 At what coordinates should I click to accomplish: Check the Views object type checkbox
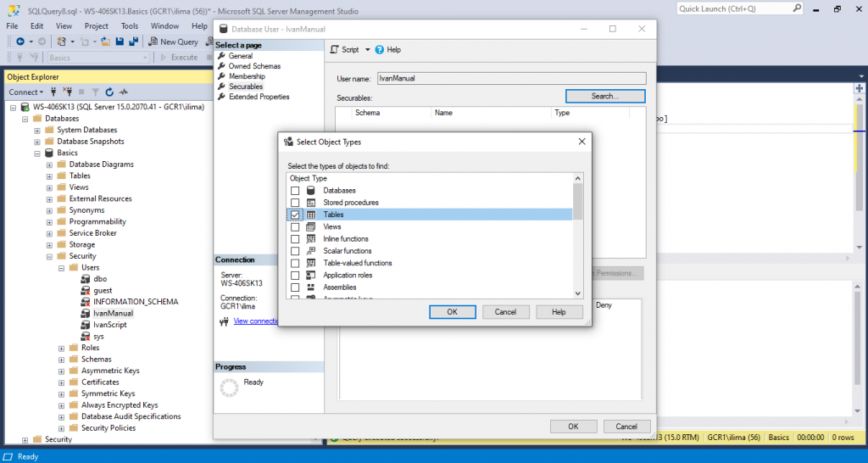[295, 227]
